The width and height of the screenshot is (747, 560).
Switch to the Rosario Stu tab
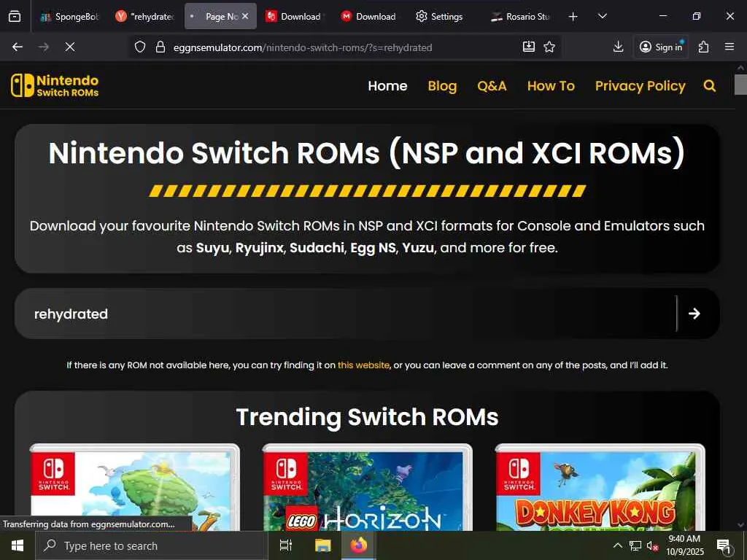521,16
